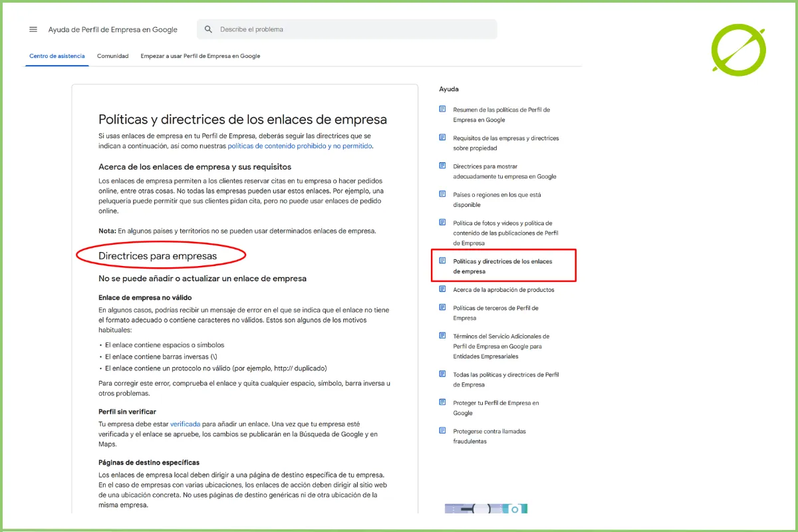Type in the Describe el problema search field
798x532 pixels.
pyautogui.click(x=352, y=29)
